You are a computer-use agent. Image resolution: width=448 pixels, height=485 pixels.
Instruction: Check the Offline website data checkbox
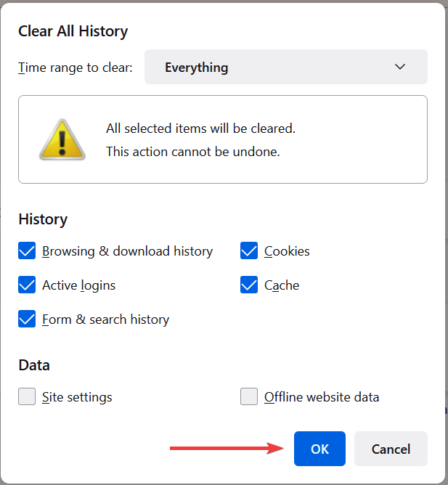[249, 396]
